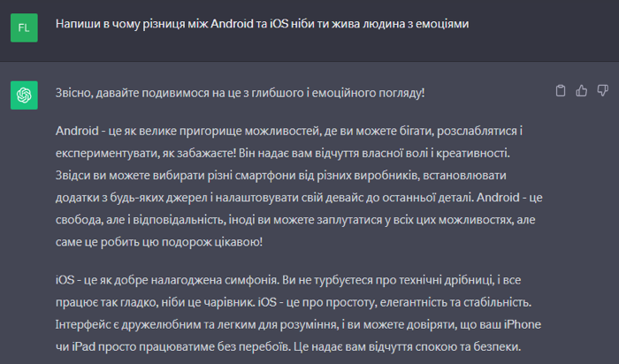The height and width of the screenshot is (364, 619).
Task: Click the line starting 'Звідси ви можете вибирати'
Action: (x=280, y=175)
